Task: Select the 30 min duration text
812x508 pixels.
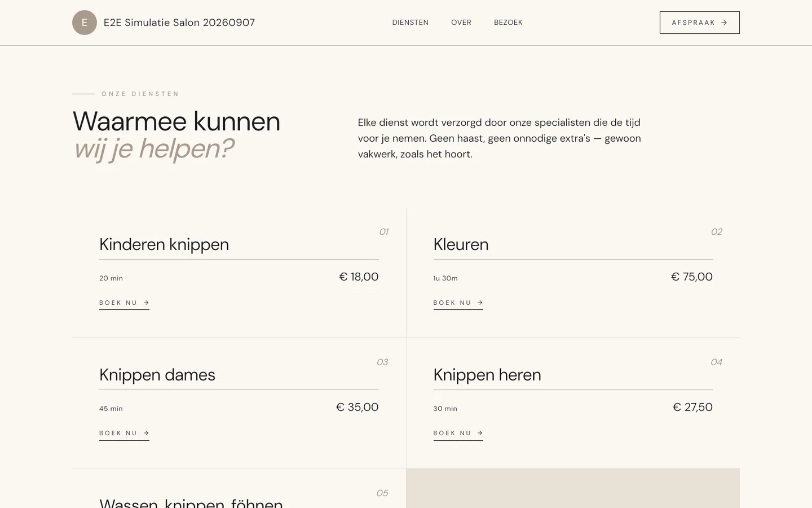Action: (x=445, y=409)
